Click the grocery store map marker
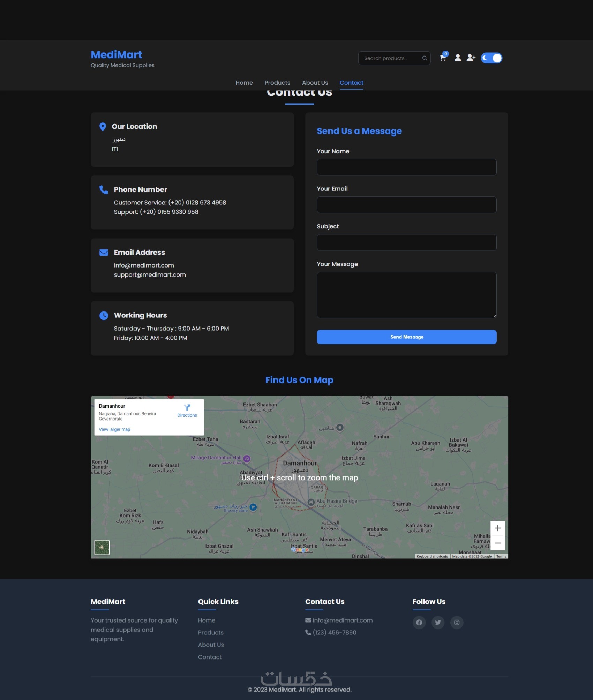 (x=253, y=507)
